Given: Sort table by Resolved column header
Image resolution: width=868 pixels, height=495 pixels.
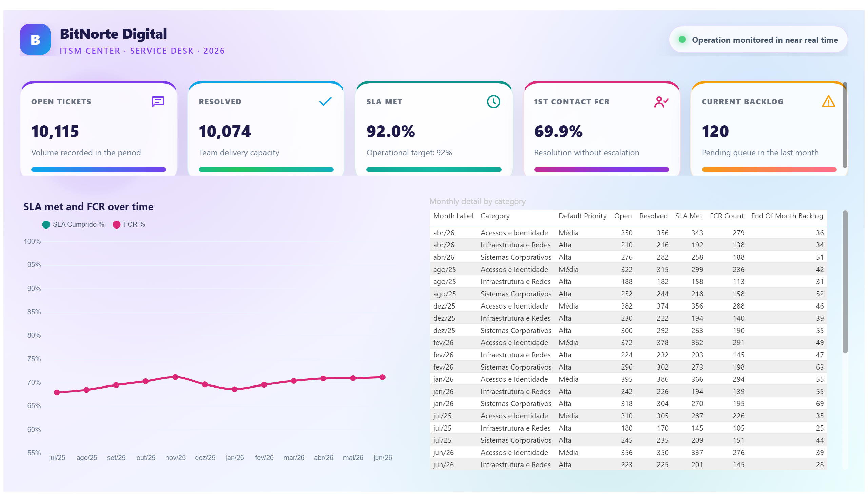Looking at the screenshot, I should tap(653, 216).
